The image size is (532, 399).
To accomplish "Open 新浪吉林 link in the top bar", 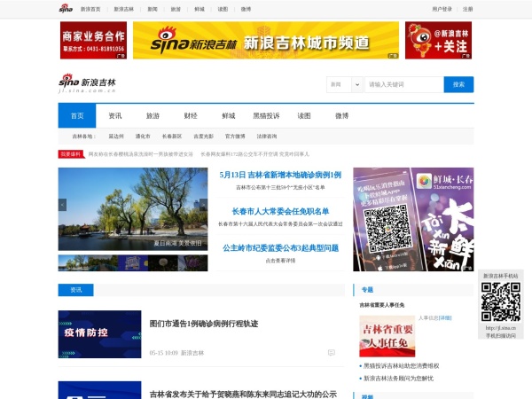I will tap(123, 9).
